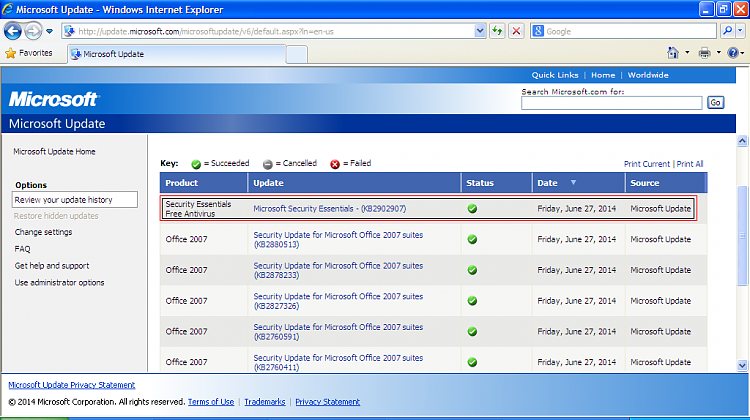Open the search provider dropdown arrow

740,31
